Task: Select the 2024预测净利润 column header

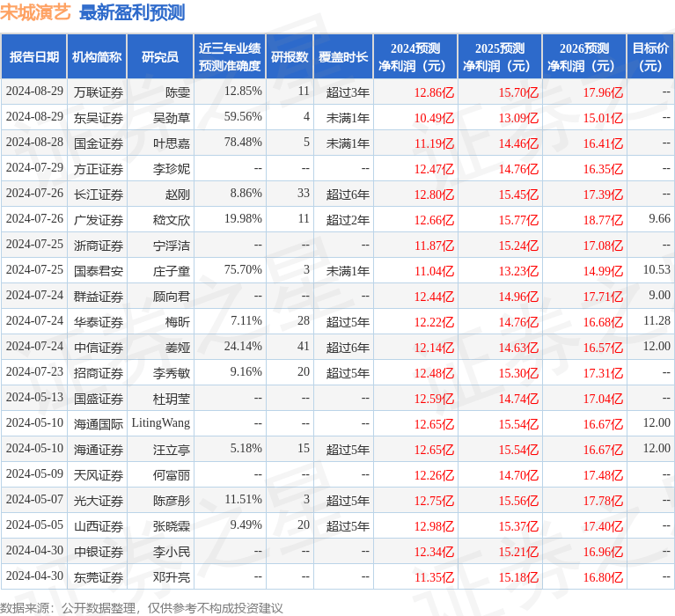Action: tap(415, 57)
